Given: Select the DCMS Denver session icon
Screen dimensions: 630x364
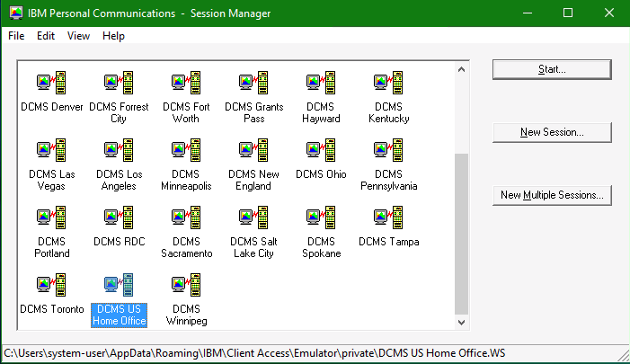Looking at the screenshot, I should coord(51,83).
